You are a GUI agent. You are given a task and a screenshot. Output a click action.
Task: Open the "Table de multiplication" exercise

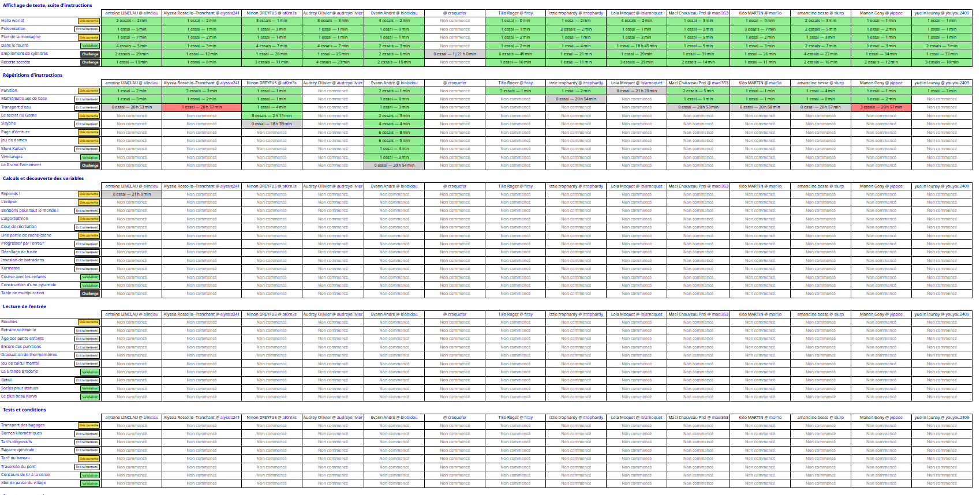(x=23, y=293)
